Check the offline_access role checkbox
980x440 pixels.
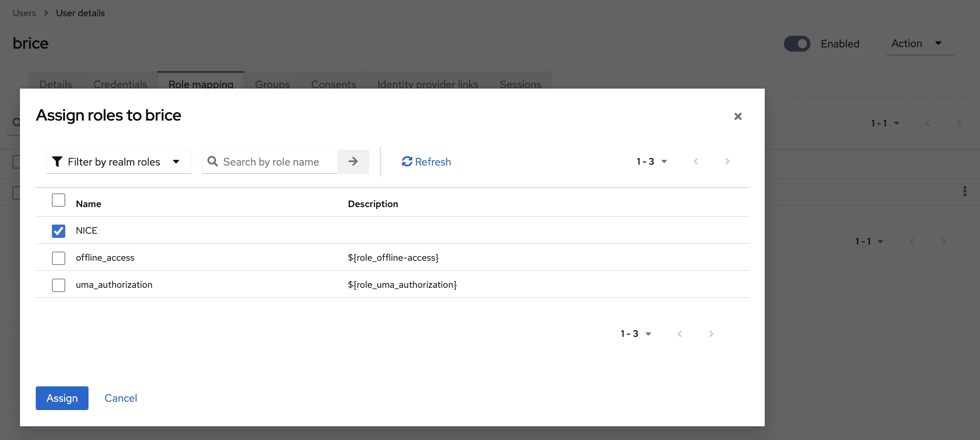click(x=59, y=258)
